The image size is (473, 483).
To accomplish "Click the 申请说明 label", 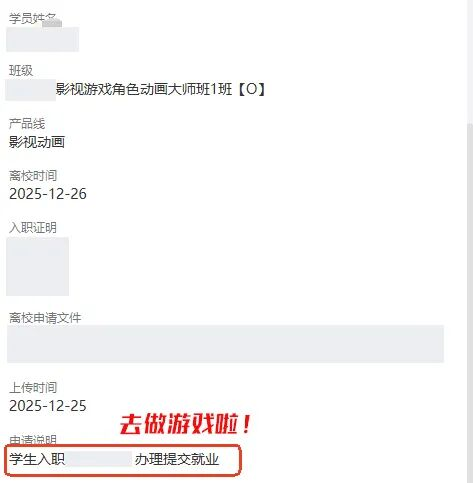I will pos(33,440).
